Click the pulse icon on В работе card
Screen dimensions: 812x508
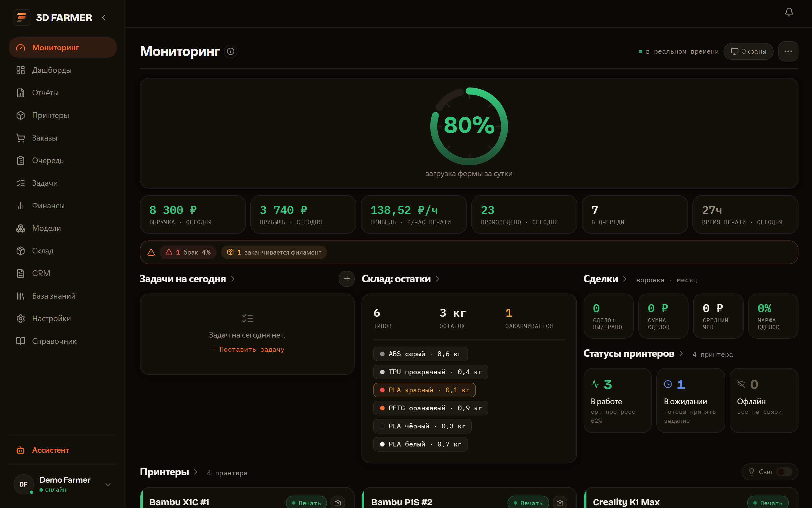tap(595, 384)
